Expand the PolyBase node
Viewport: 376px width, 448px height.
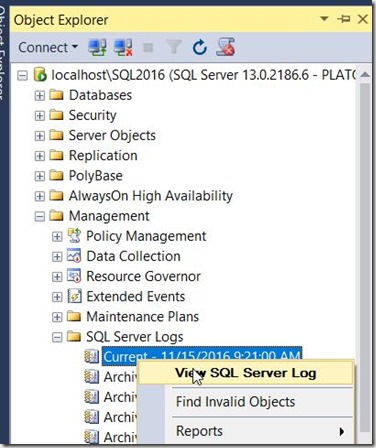pos(40,176)
